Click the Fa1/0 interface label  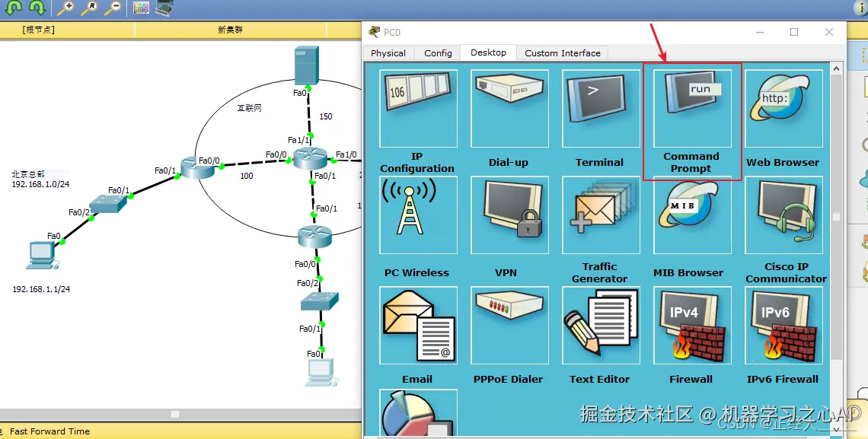(346, 154)
